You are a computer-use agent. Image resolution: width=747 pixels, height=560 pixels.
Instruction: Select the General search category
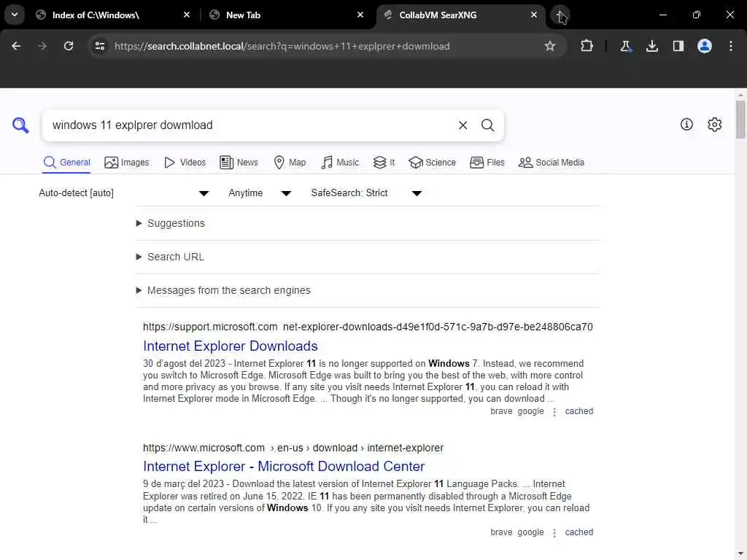pos(66,163)
